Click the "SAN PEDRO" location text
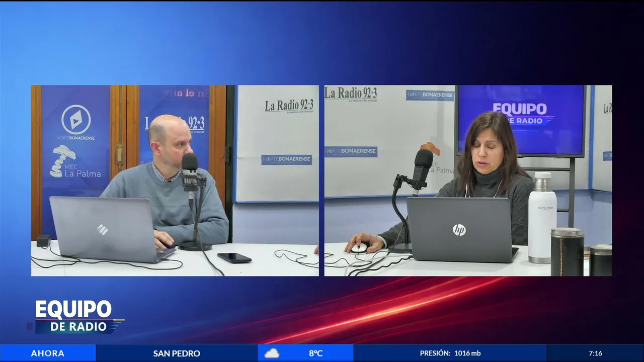The height and width of the screenshot is (362, 644). [x=177, y=353]
